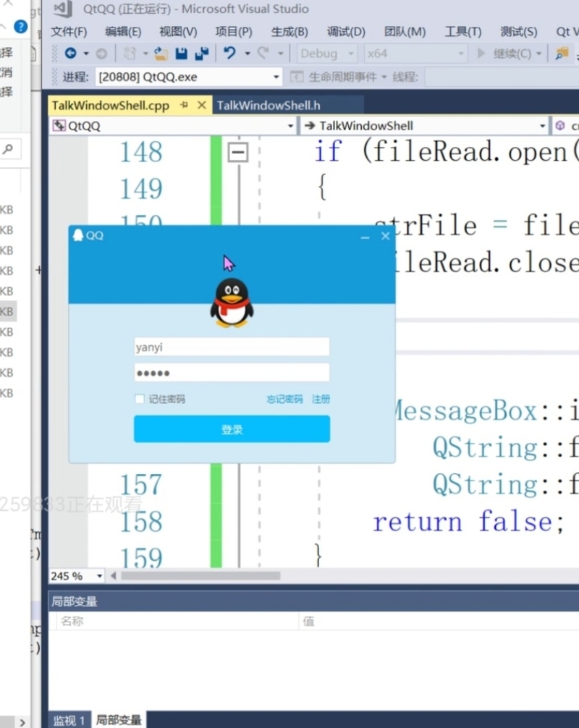The image size is (579, 728).
Task: Select the 局部变量 bottom tab
Action: (119, 720)
